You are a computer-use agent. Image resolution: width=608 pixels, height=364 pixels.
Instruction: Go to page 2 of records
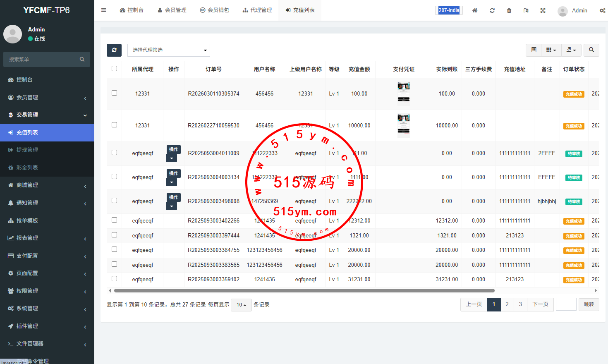point(507,304)
